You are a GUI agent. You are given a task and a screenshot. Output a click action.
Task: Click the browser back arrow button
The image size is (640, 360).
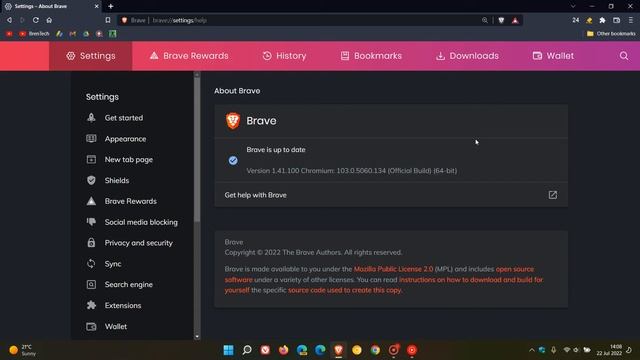[x=9, y=20]
